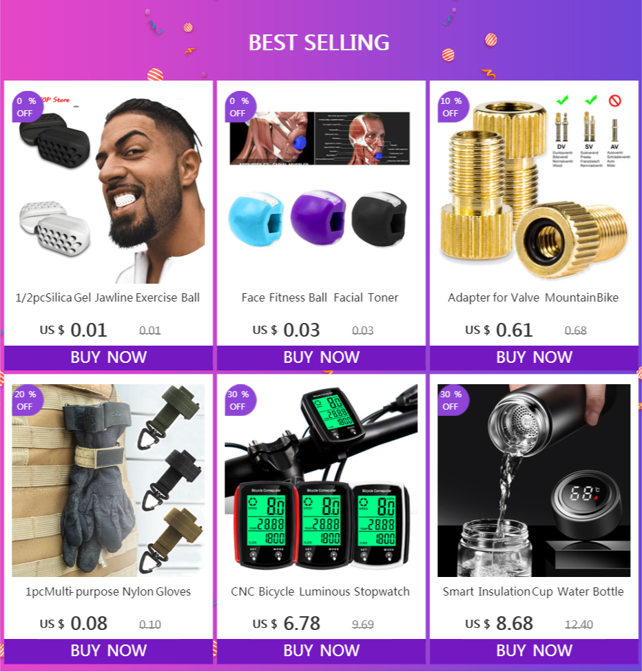Image resolution: width=642 pixels, height=672 pixels.
Task: Click the 30% OFF badge on bicycle stopwatch
Action: point(240,400)
